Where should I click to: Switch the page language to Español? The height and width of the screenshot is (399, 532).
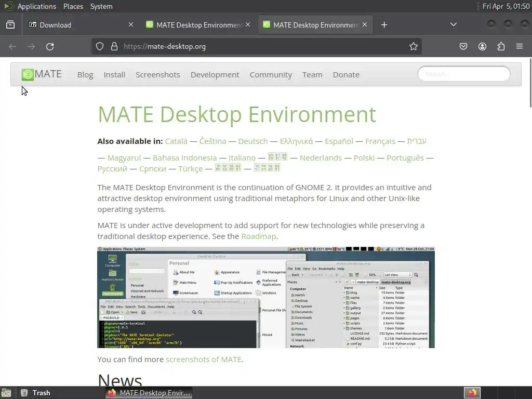[x=339, y=141]
